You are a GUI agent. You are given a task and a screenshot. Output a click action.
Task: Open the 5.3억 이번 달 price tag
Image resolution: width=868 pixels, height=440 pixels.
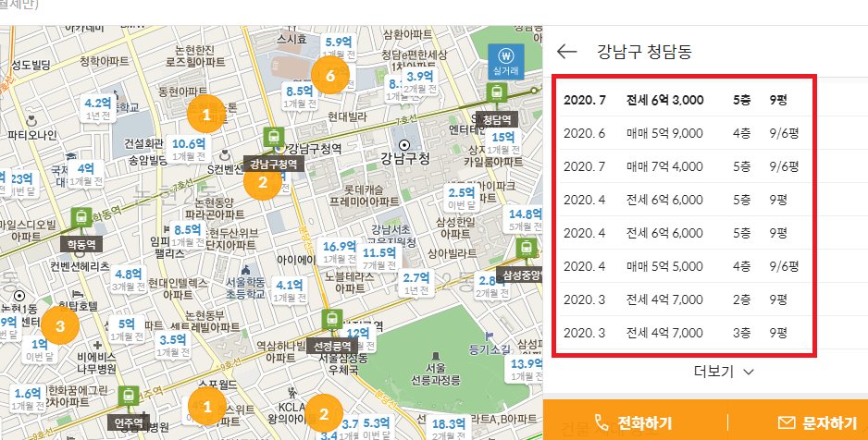377,429
